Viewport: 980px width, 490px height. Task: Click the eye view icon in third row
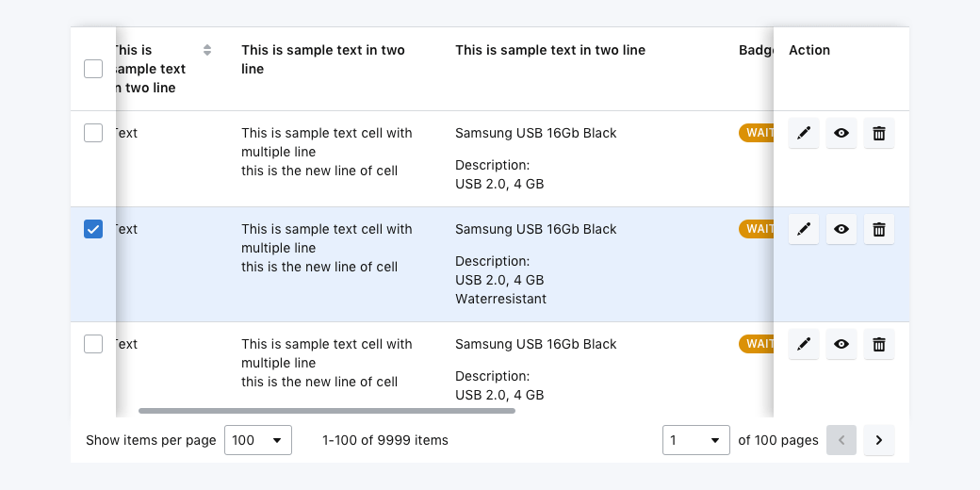[x=841, y=345]
